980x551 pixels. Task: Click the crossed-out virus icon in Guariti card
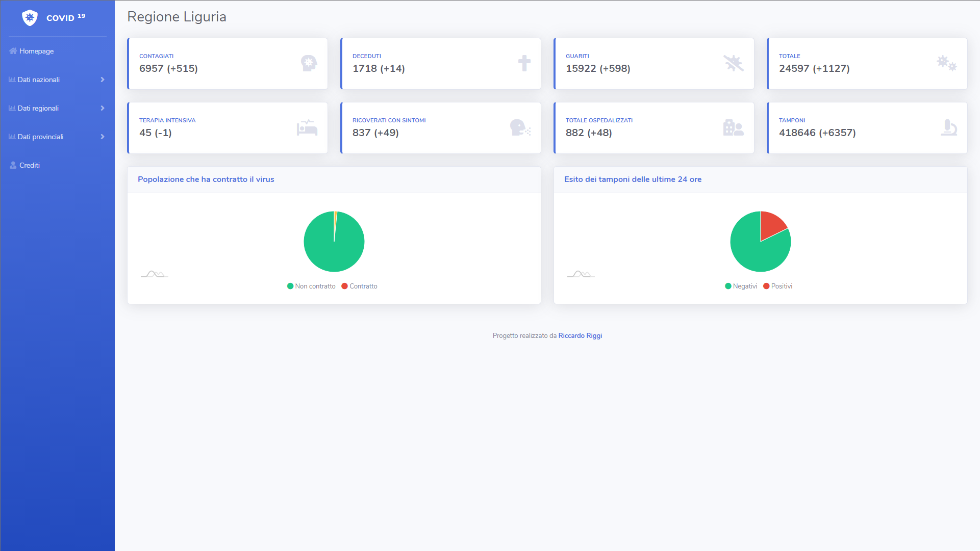coord(733,63)
